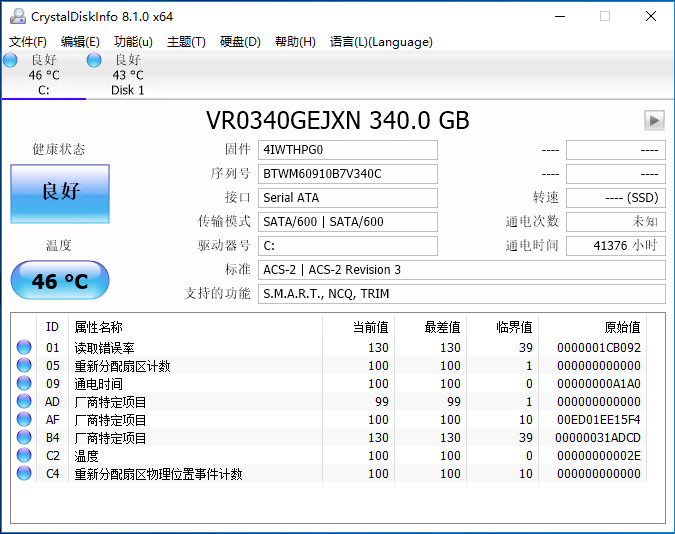Go to next disk with arrow button

click(654, 120)
